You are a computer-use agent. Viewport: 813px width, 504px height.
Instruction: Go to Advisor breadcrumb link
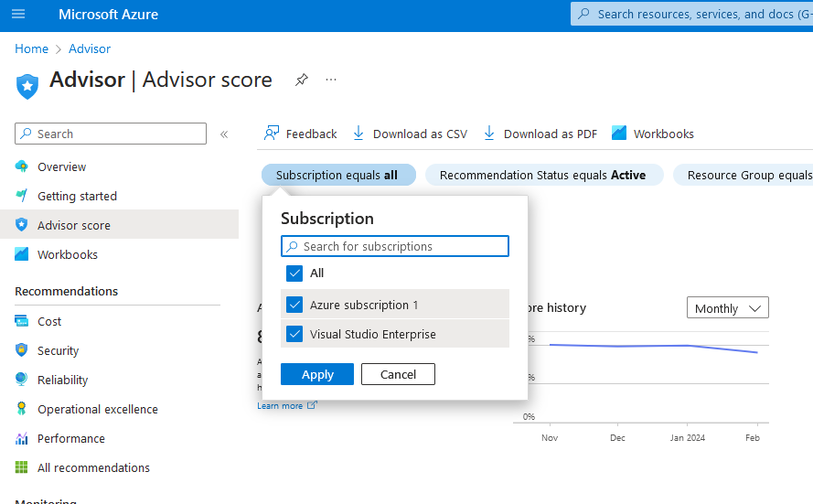pyautogui.click(x=90, y=48)
